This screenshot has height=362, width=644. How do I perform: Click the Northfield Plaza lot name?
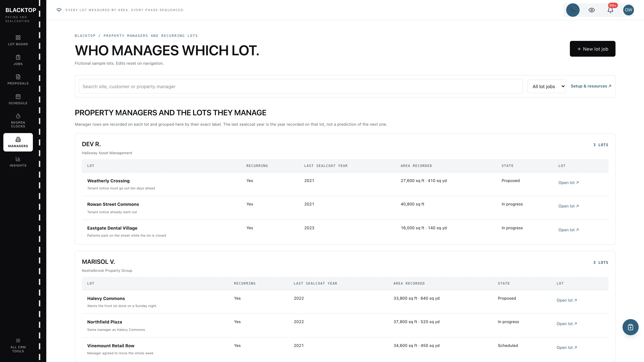pos(104,322)
